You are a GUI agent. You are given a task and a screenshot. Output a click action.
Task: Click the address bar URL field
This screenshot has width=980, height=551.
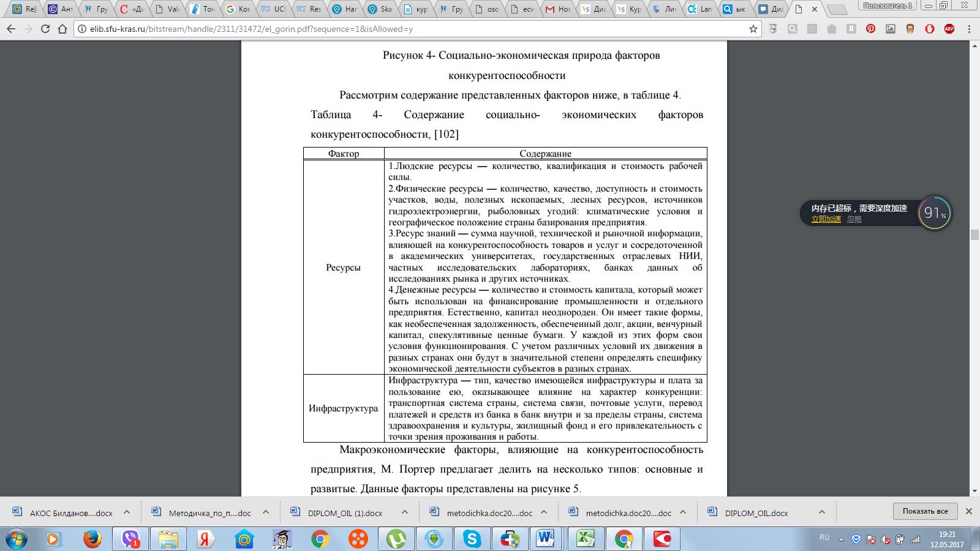point(417,29)
